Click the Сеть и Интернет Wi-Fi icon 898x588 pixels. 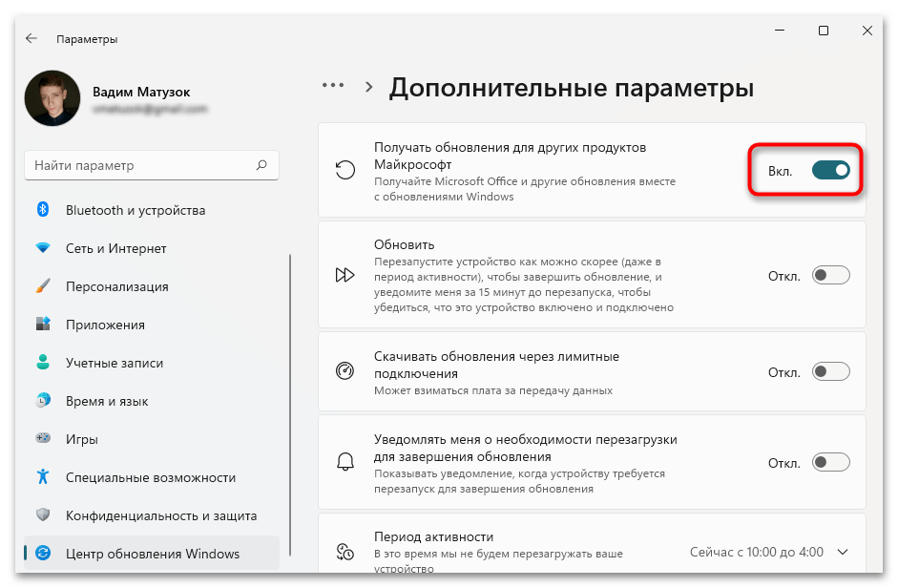(43, 248)
